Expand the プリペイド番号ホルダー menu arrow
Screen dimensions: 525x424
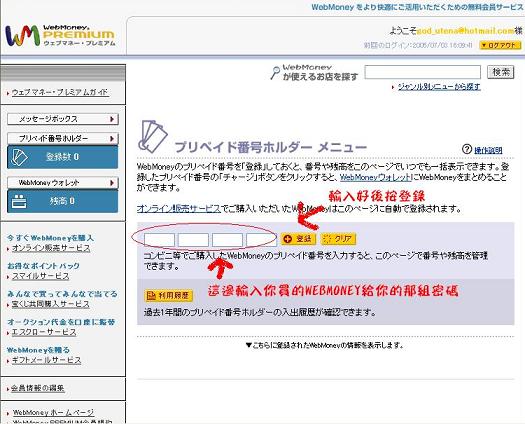[112, 138]
